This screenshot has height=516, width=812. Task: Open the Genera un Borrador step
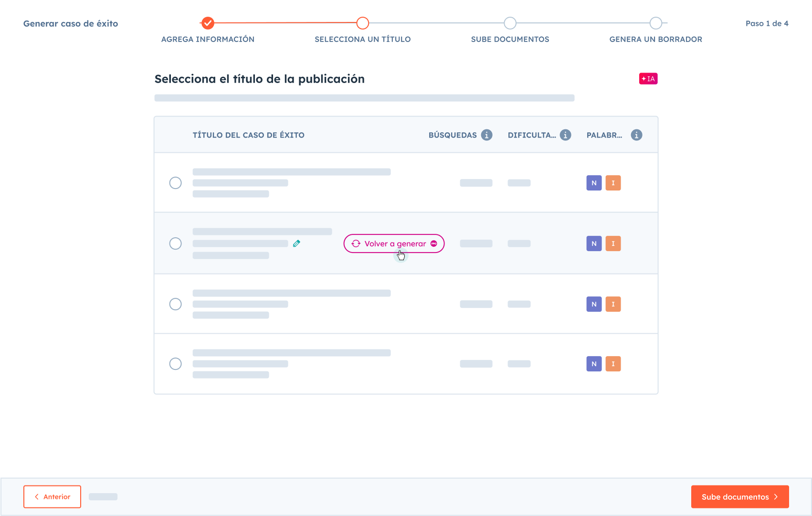point(655,23)
